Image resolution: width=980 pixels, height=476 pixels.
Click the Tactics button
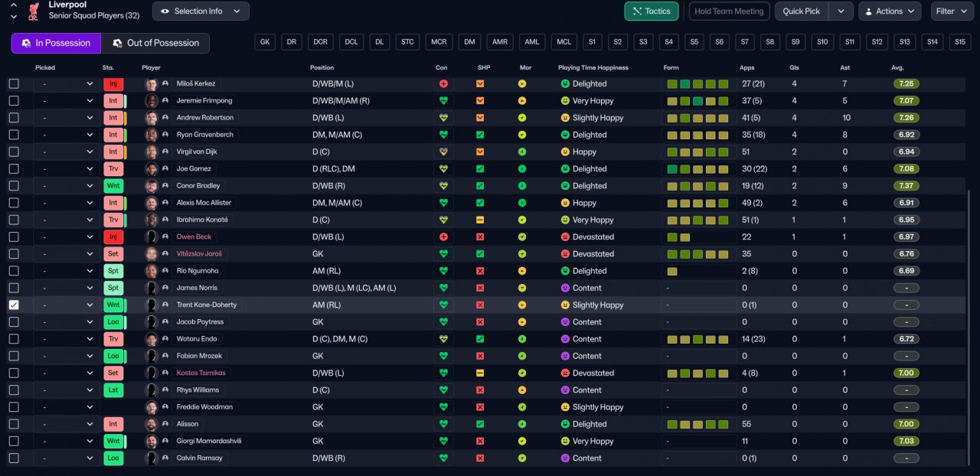pos(652,11)
